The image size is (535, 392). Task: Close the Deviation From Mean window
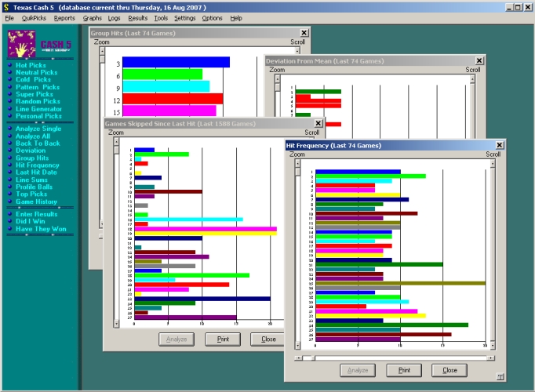(479, 60)
